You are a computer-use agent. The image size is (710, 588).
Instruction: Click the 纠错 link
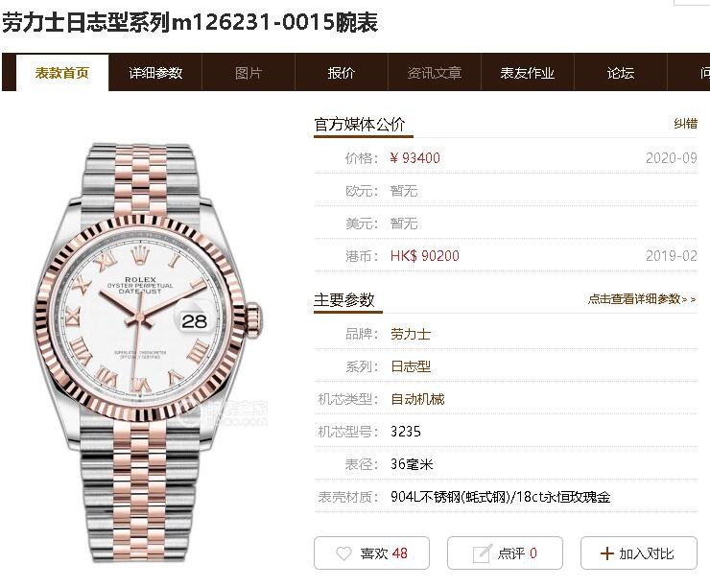click(x=686, y=124)
